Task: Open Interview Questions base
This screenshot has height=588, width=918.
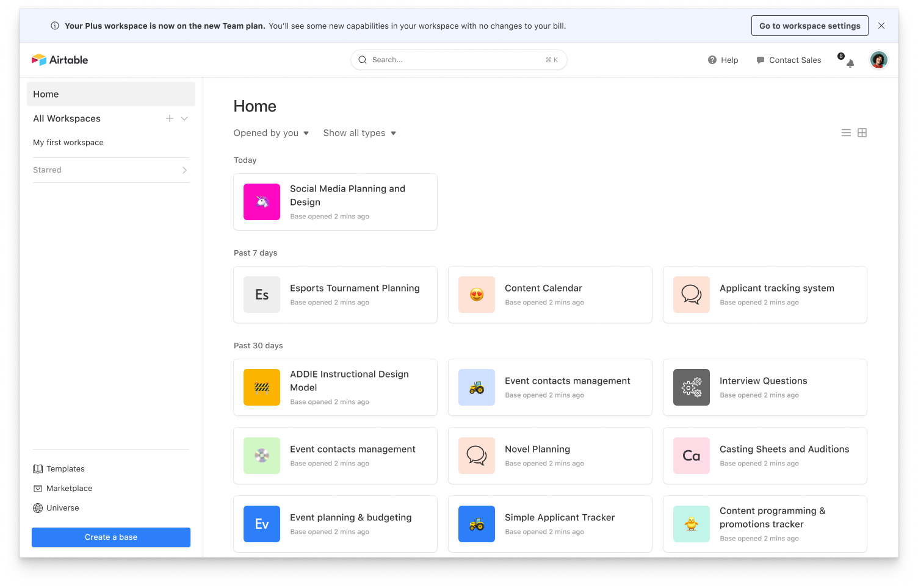Action: (x=765, y=387)
